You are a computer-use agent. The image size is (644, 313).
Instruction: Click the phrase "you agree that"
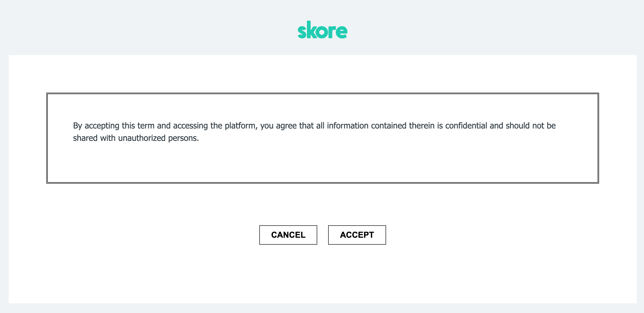[287, 126]
